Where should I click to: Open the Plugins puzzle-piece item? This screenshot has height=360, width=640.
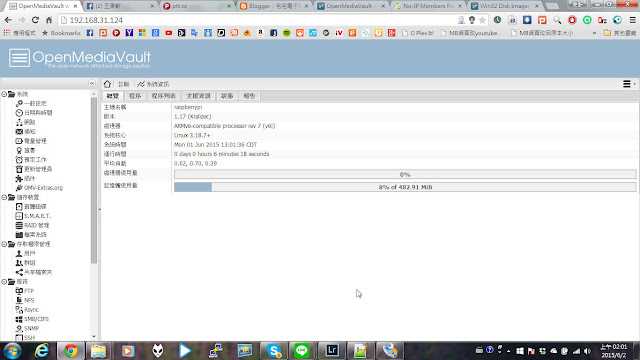[x=25, y=178]
